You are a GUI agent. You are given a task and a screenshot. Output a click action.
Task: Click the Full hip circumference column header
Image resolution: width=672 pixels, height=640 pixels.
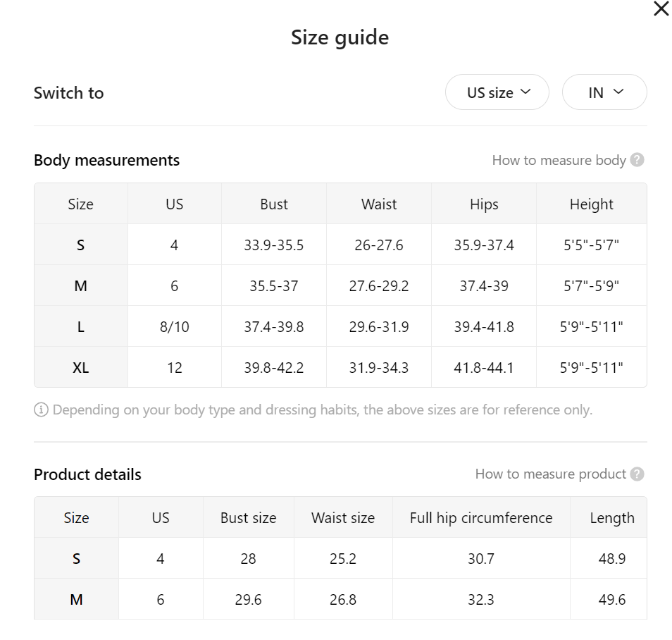pyautogui.click(x=481, y=518)
